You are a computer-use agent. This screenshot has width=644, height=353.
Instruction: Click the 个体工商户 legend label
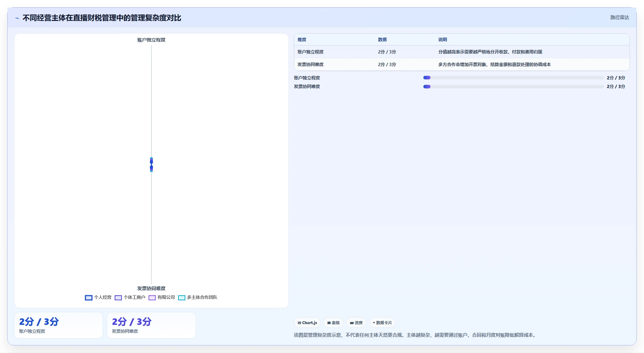134,297
